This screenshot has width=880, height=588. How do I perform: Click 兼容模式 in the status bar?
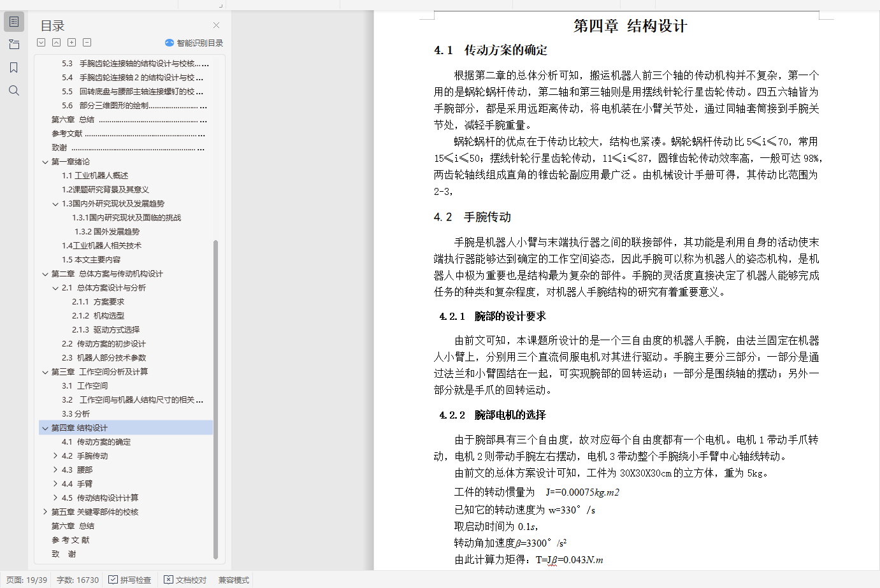pos(234,580)
